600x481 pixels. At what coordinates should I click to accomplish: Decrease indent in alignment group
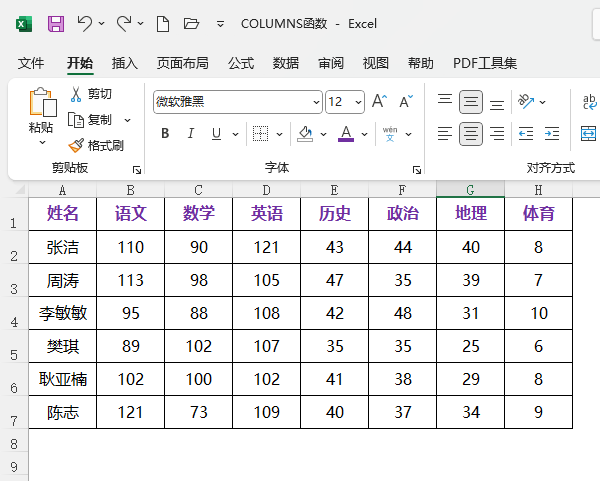tap(526, 134)
